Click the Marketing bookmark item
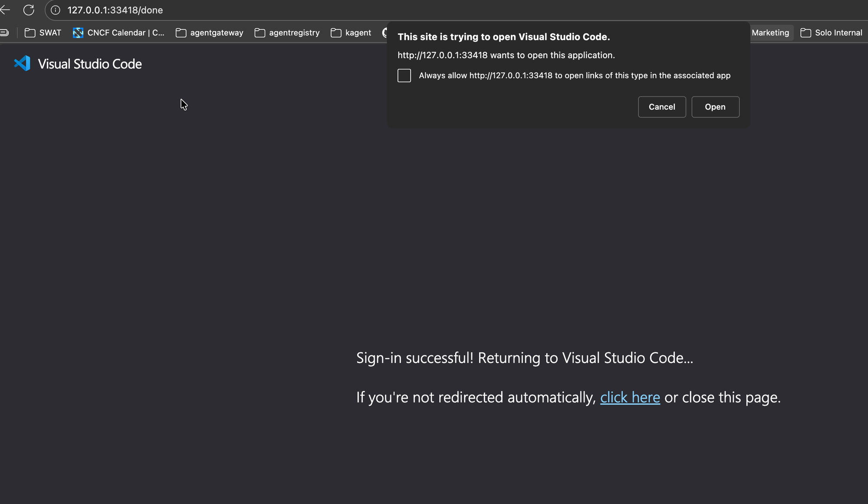Screen dimensions: 868x504 point(770,33)
